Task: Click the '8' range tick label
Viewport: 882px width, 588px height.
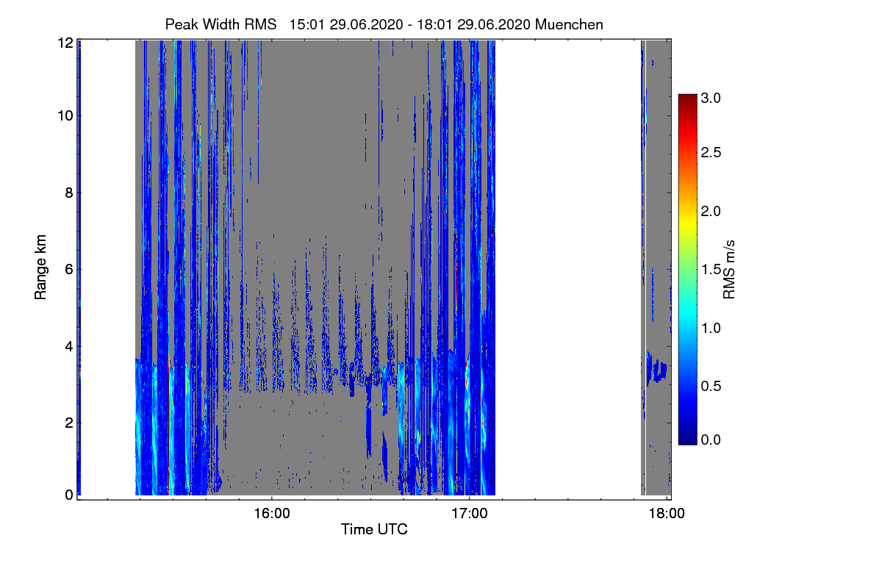Action: tap(69, 193)
